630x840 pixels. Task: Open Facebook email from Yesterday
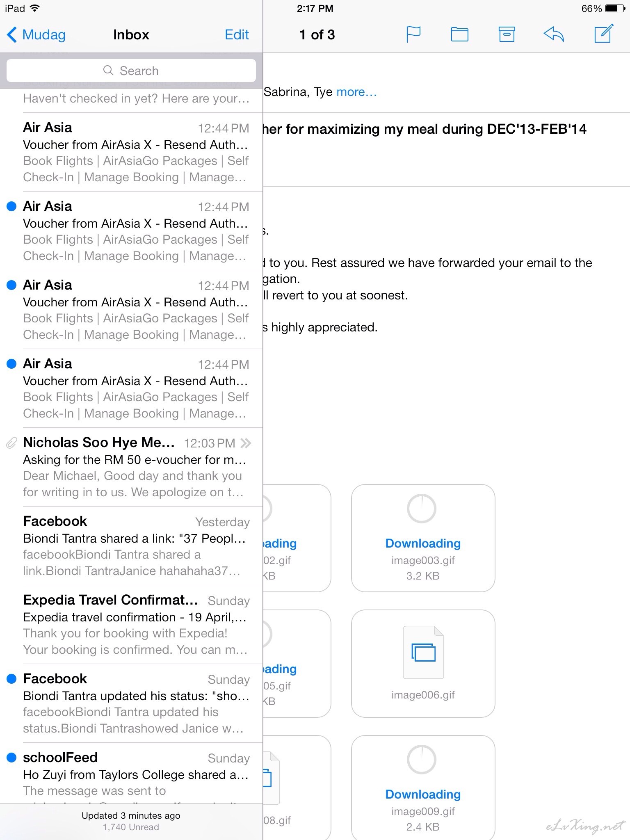(131, 546)
